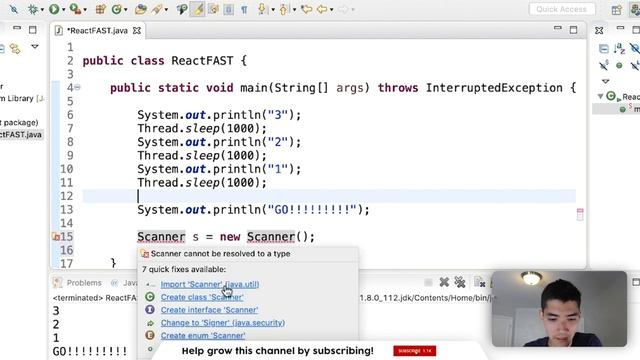Image resolution: width=640 pixels, height=360 pixels.
Task: Click Terminate stop square in console
Action: click(428, 282)
